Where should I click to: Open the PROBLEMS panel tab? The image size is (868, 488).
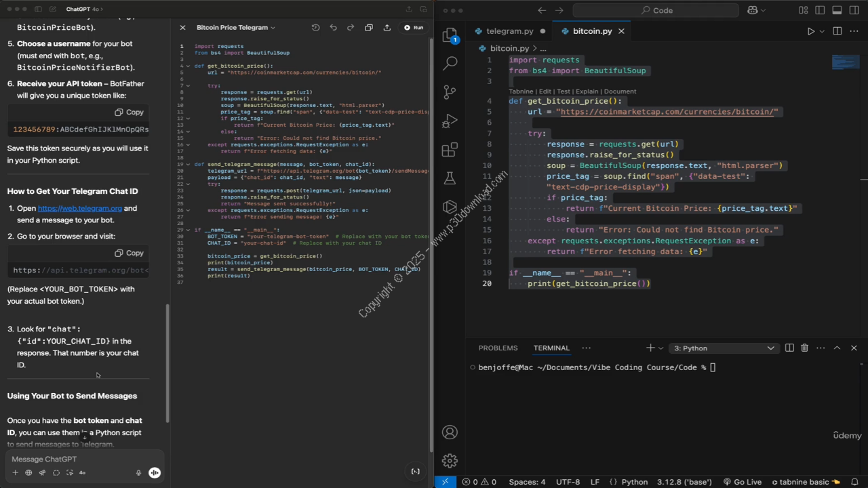[498, 348]
